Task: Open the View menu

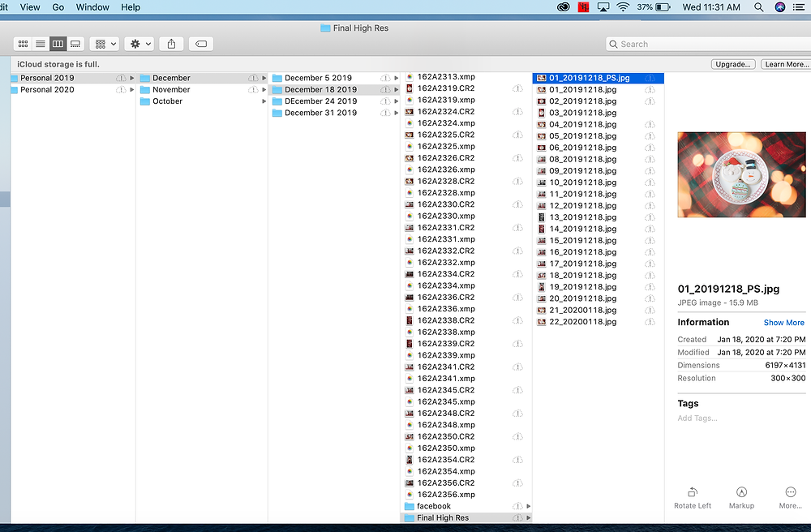Action: (x=30, y=7)
